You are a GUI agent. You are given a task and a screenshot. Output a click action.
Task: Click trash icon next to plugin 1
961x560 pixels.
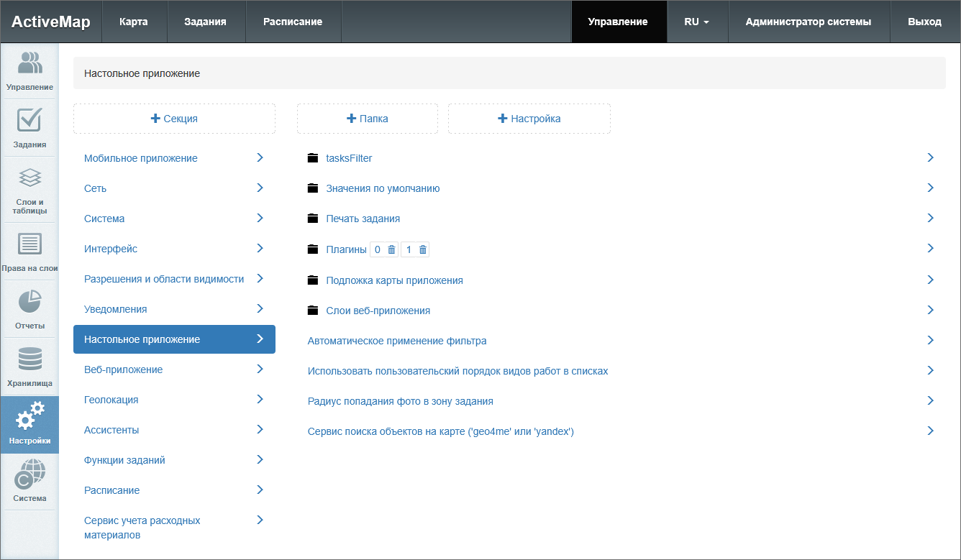coord(423,249)
